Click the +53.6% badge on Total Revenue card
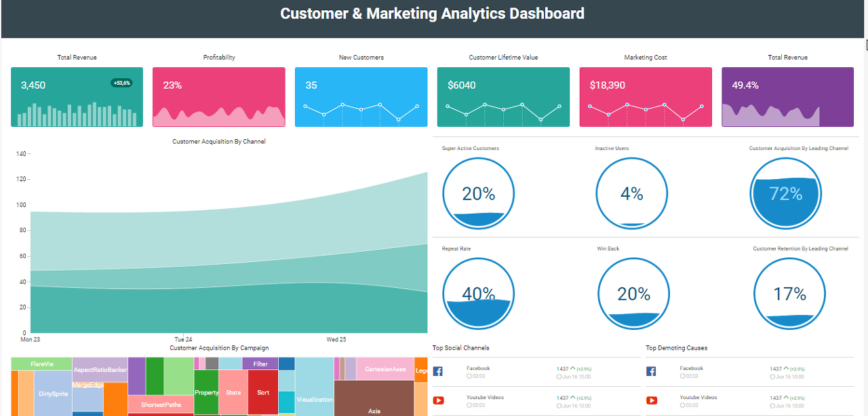The width and height of the screenshot is (868, 416). 121,83
